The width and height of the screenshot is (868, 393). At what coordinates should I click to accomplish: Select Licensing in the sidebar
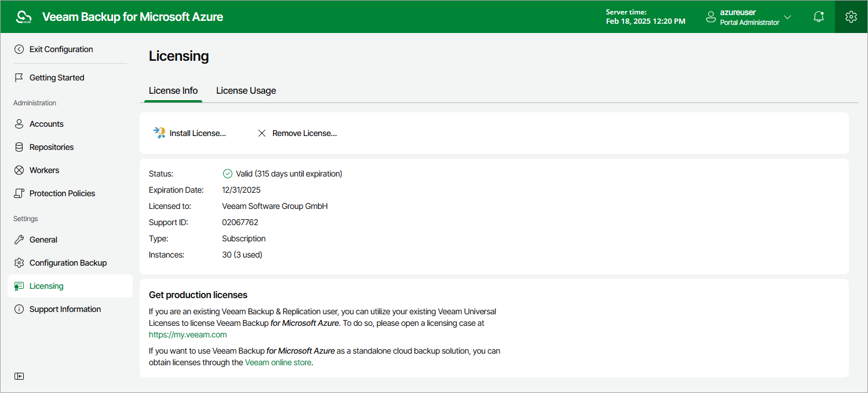coord(70,286)
